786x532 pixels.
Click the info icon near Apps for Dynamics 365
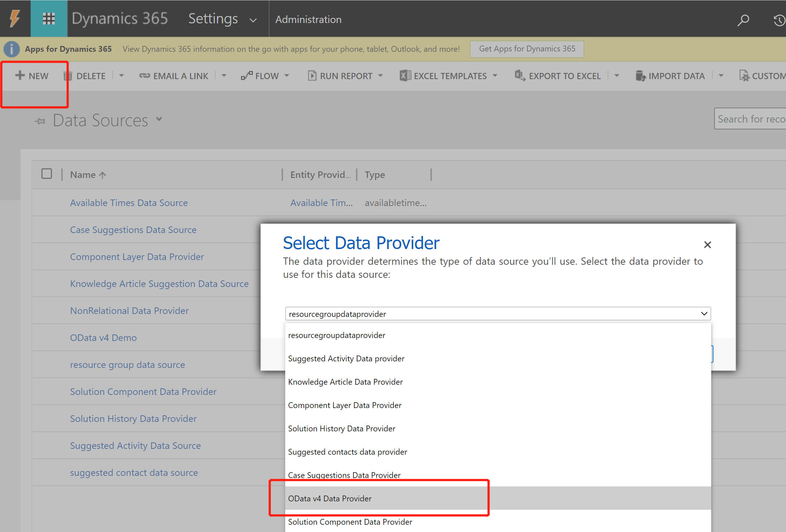tap(11, 49)
